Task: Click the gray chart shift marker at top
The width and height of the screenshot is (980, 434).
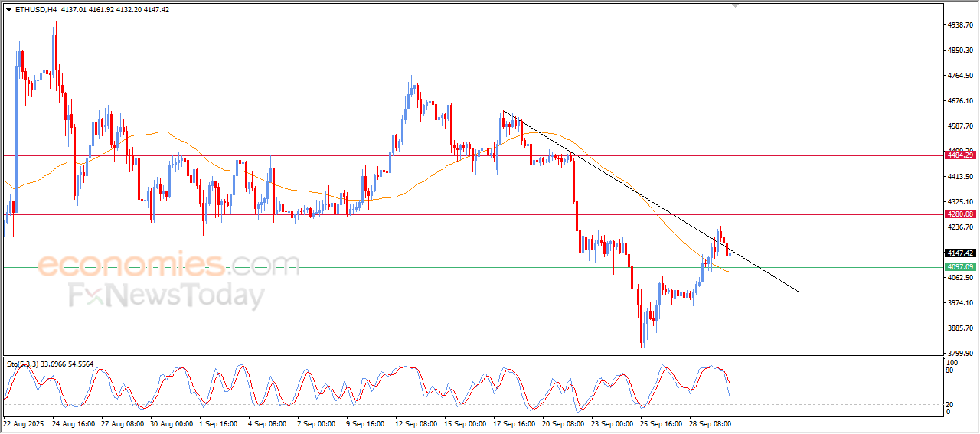Action: (736, 5)
